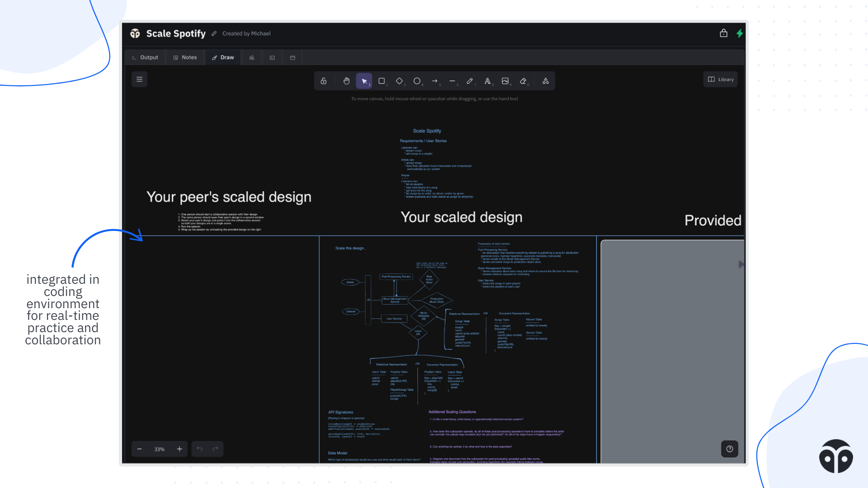The width and height of the screenshot is (868, 488).
Task: Open the more shapes tools menu
Action: [546, 81]
